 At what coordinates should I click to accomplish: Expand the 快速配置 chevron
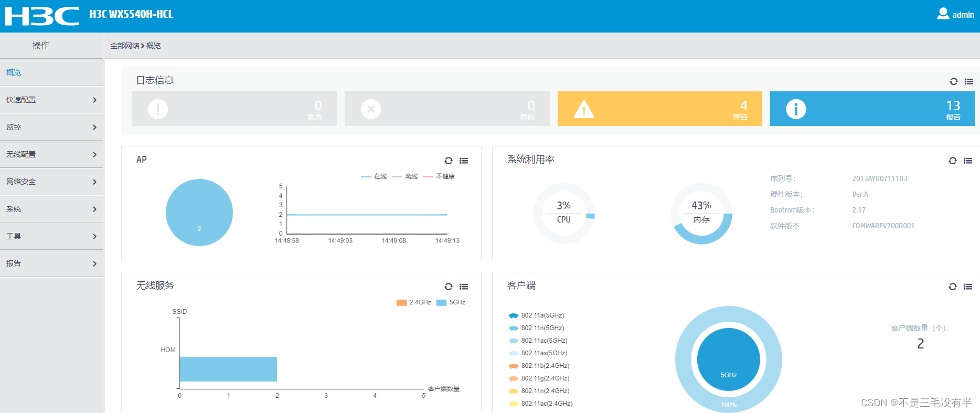click(94, 100)
